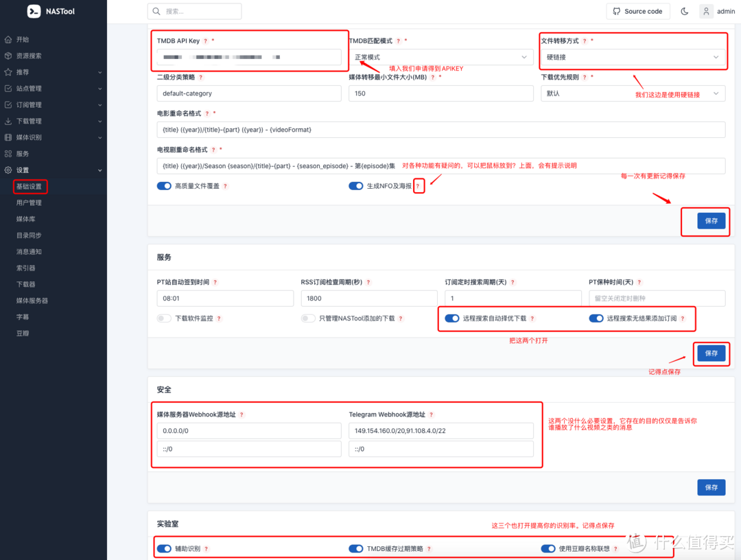Screen dimensions: 741x560
Task: Click the dark mode moon icon
Action: click(x=684, y=11)
